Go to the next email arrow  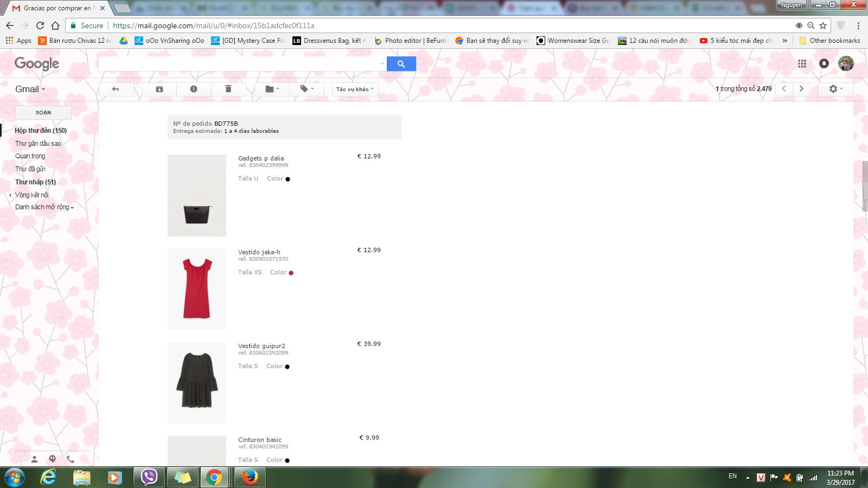[801, 89]
